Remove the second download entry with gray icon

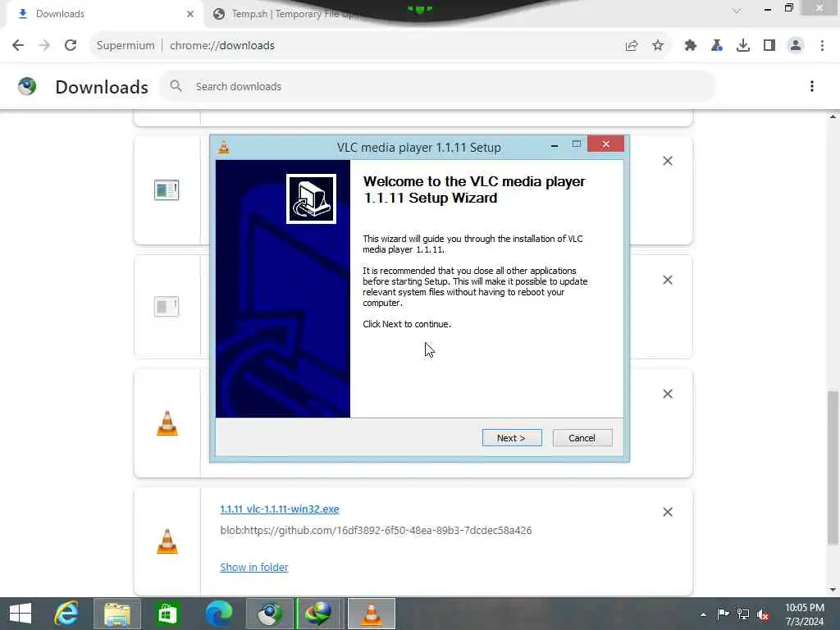(668, 280)
